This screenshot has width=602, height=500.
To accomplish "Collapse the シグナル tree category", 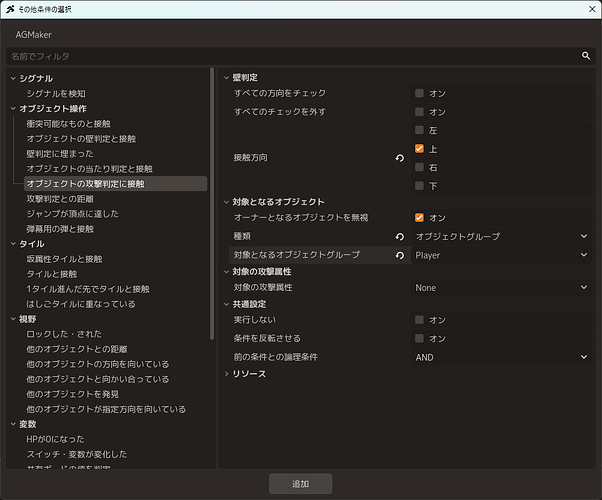I will point(13,78).
